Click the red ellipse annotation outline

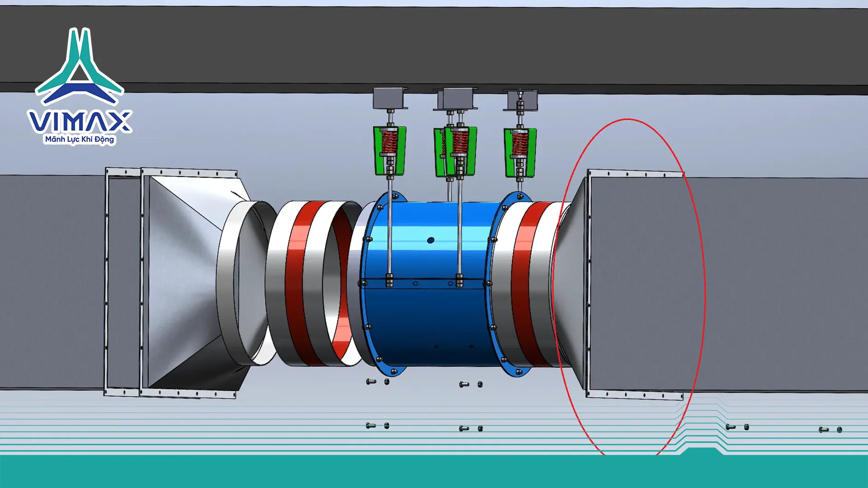coord(627,119)
